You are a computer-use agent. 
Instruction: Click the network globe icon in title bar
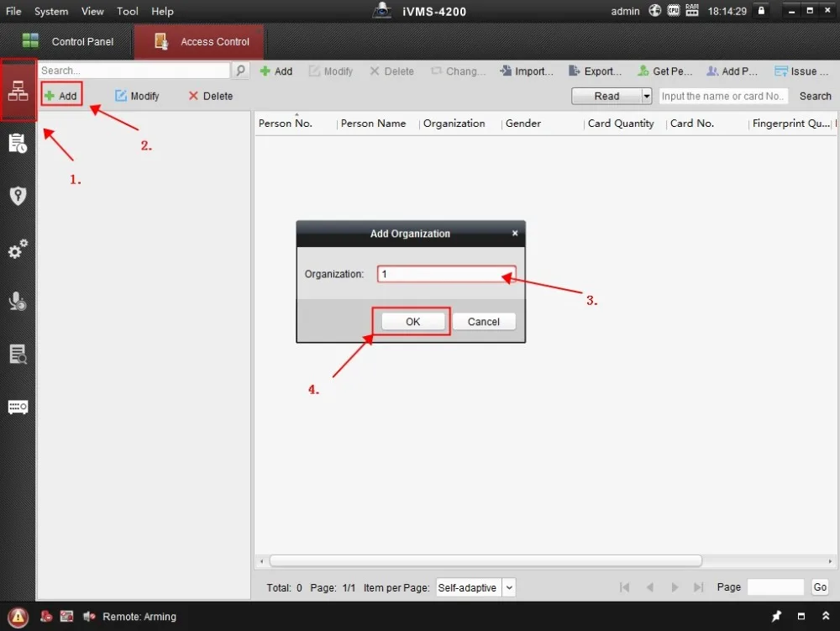[x=654, y=10]
